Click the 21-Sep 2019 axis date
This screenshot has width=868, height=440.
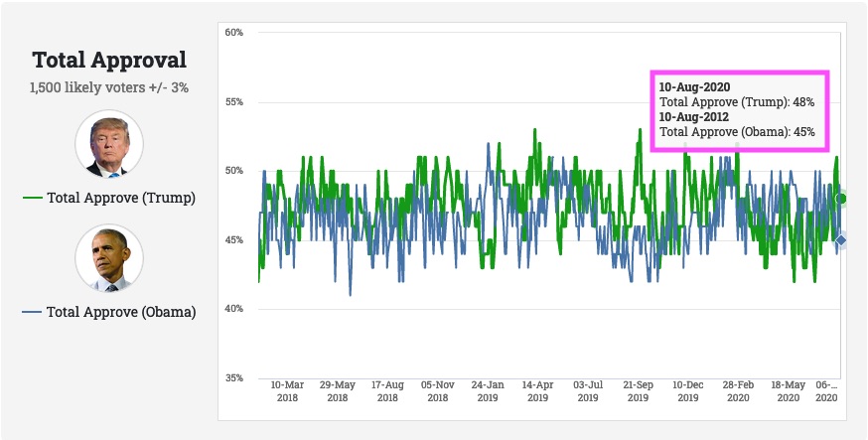click(x=638, y=391)
